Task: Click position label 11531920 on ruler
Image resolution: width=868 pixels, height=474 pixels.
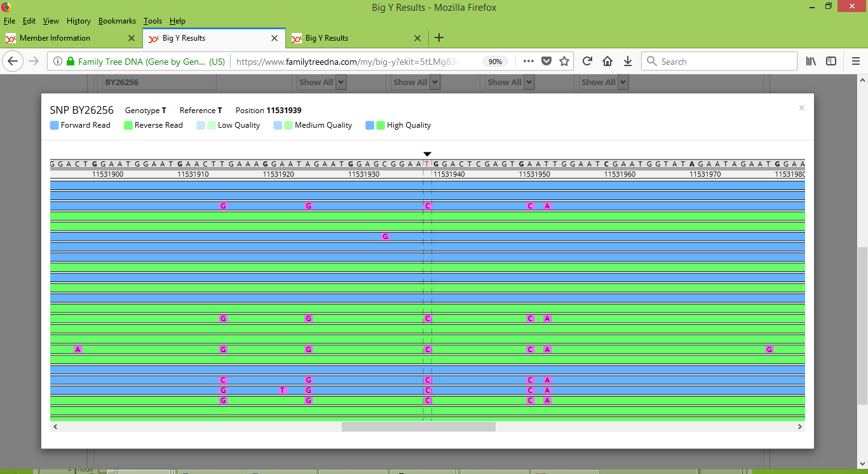Action: point(278,174)
